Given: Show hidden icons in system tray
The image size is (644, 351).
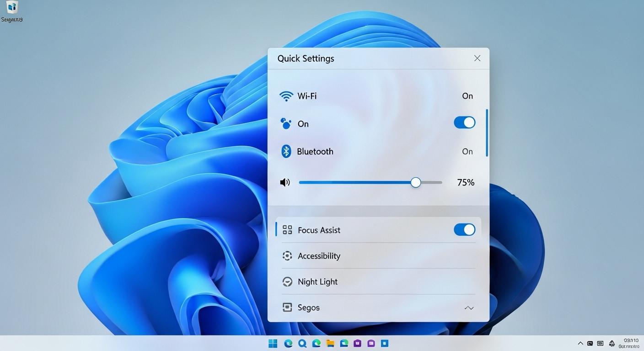Looking at the screenshot, I should [x=580, y=343].
